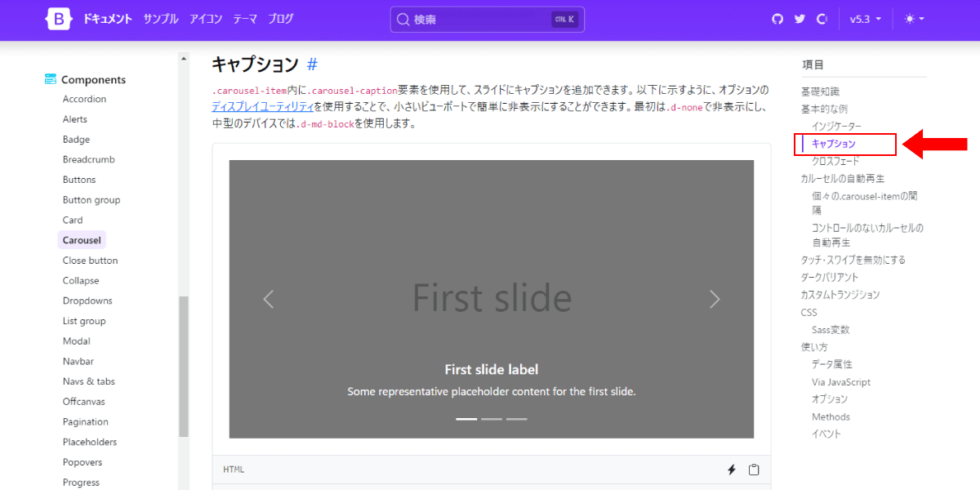Click the Components section icon
Image resolution: width=980 pixels, height=490 pixels.
51,79
